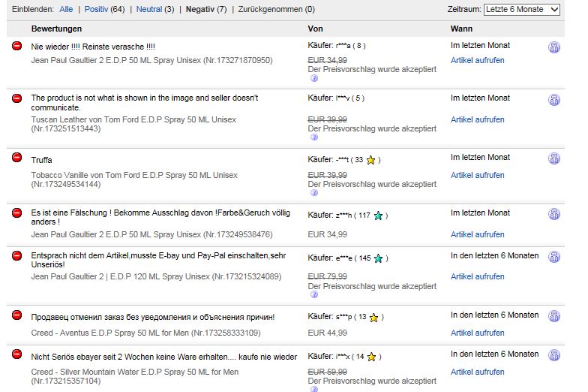Click help icon under EUR 79,99 price offer
This screenshot has height=392, width=588.
314,294
